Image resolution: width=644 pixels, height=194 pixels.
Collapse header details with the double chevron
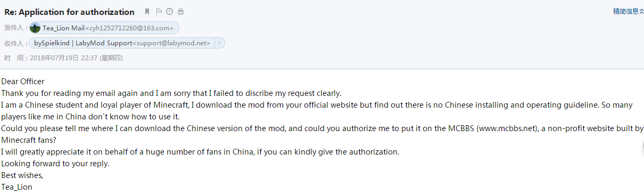641,11
